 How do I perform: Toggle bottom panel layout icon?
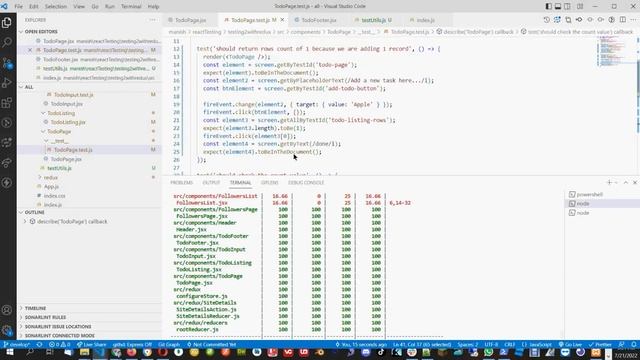click(x=558, y=7)
